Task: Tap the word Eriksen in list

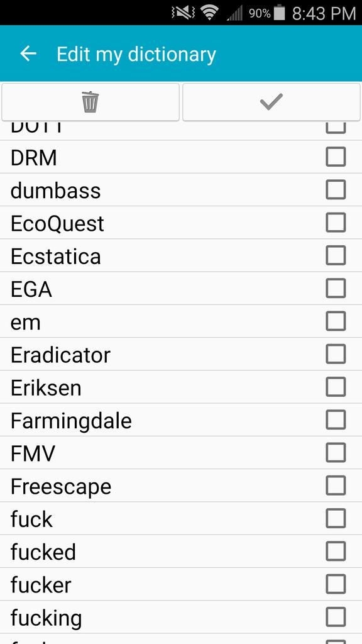Action: pos(46,388)
